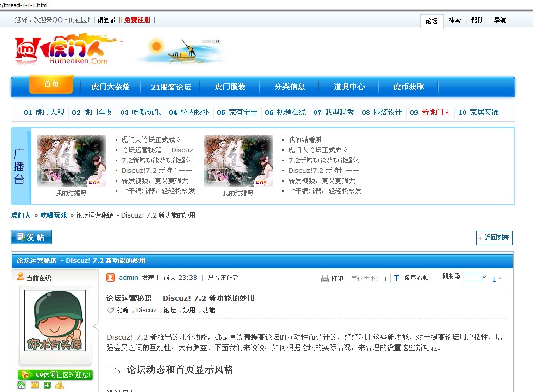Open 虎门大杂烩 in the blue navigation bar
The width and height of the screenshot is (533, 392).
click(111, 87)
